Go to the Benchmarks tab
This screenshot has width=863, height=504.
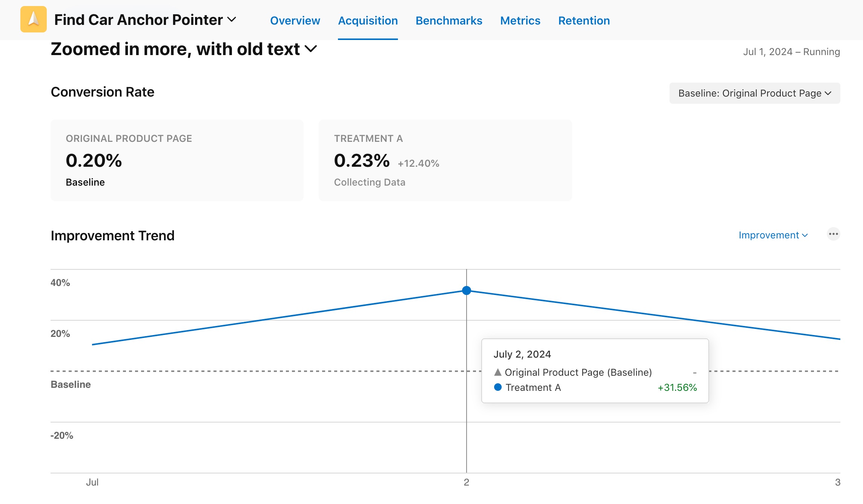449,20
